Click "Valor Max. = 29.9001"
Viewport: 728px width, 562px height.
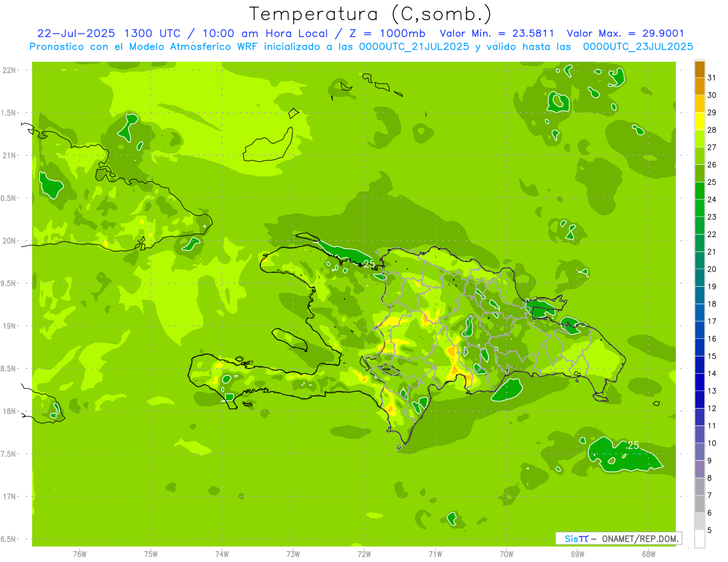[625, 33]
